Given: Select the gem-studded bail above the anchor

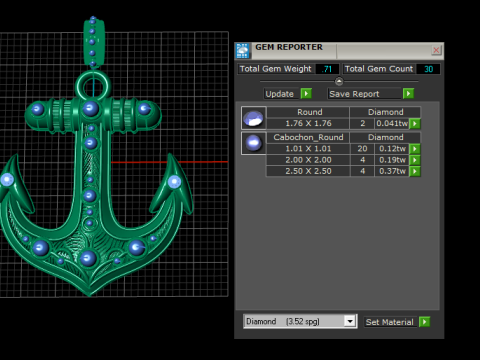Looking at the screenshot, I should [x=94, y=42].
